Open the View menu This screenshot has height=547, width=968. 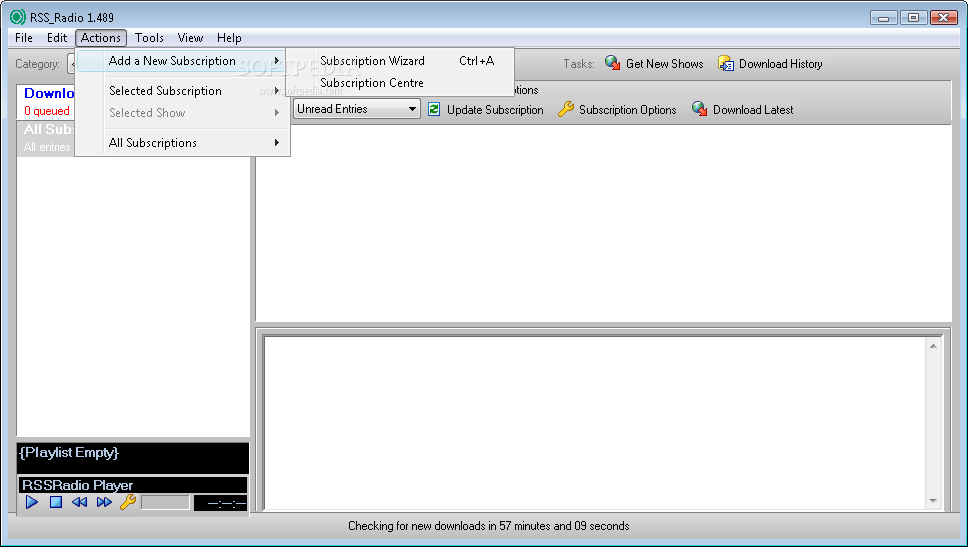(190, 38)
